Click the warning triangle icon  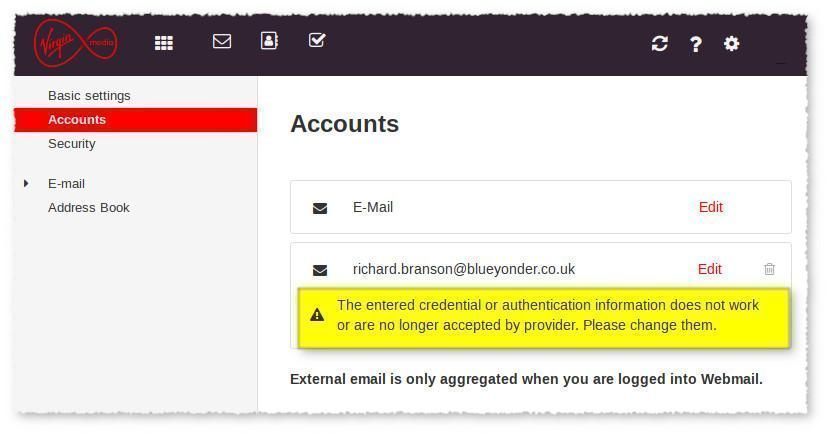point(317,315)
